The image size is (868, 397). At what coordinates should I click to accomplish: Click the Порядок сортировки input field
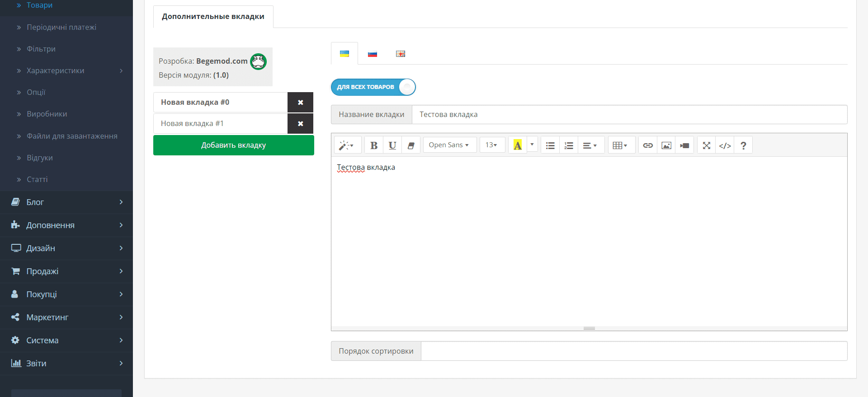click(x=634, y=351)
